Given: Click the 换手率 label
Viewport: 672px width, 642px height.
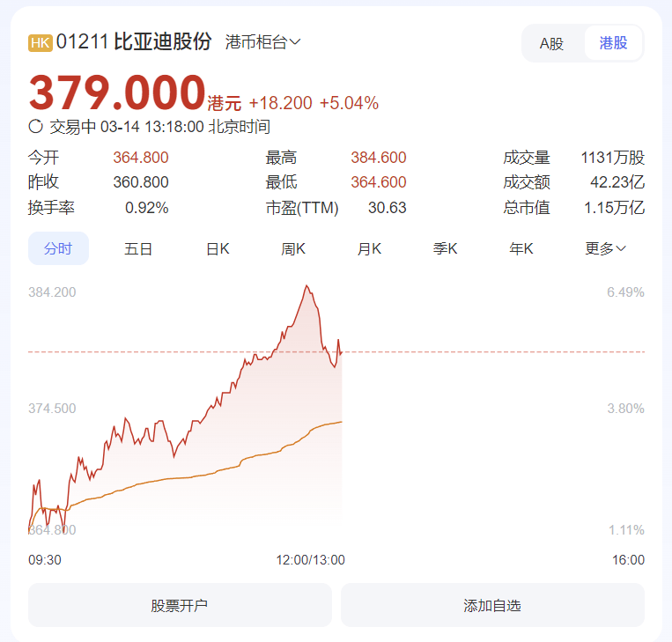Looking at the screenshot, I should tap(51, 208).
